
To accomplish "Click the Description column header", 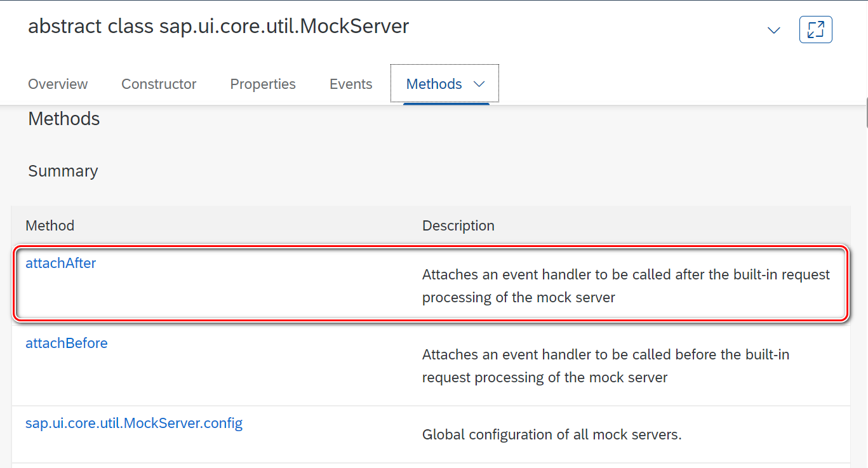I will tap(458, 225).
